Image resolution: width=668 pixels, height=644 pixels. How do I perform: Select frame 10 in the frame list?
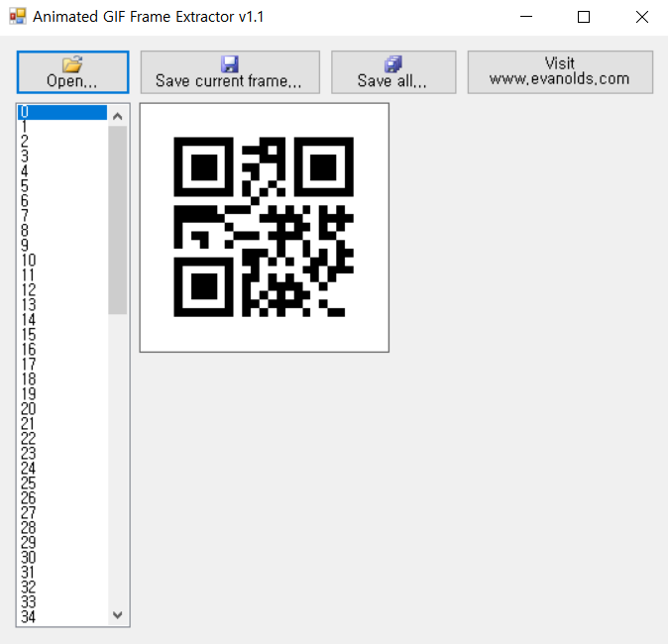point(62,261)
